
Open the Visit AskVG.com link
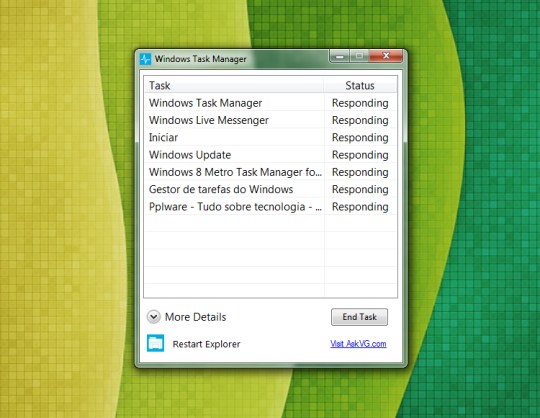(x=358, y=344)
